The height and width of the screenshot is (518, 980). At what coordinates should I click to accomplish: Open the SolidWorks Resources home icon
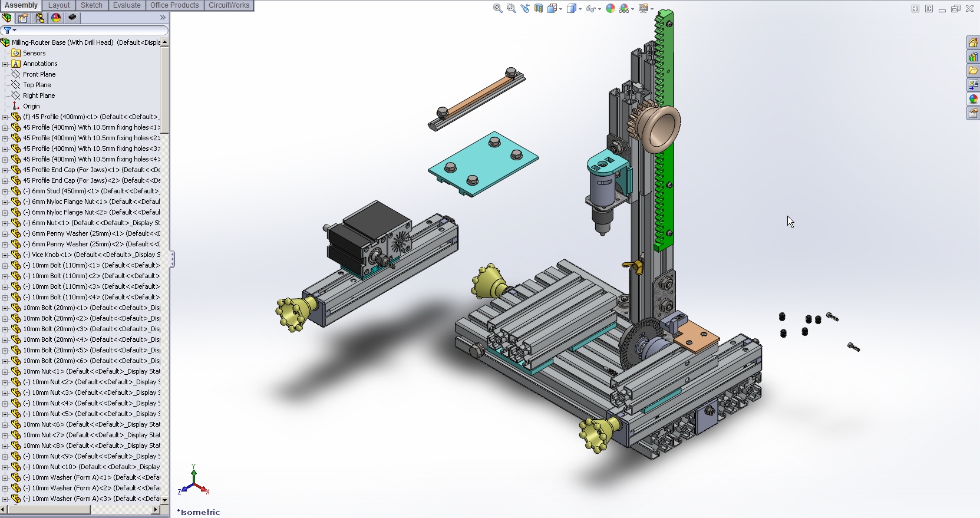tap(973, 43)
